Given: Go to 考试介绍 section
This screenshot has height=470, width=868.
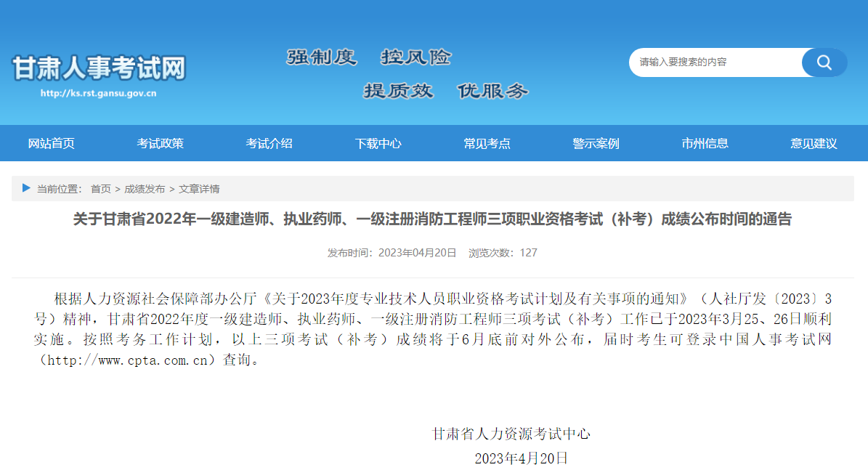Looking at the screenshot, I should click(269, 143).
